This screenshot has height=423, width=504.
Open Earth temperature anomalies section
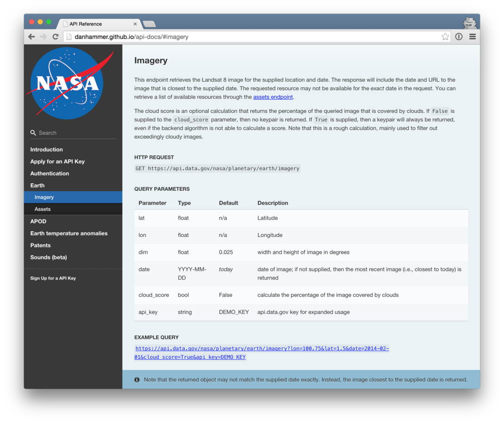click(69, 233)
